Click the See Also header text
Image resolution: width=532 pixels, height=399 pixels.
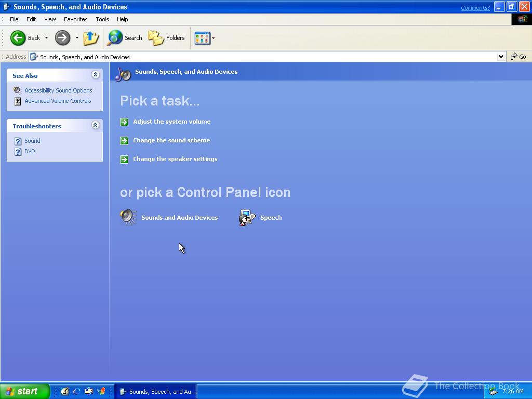tap(25, 76)
